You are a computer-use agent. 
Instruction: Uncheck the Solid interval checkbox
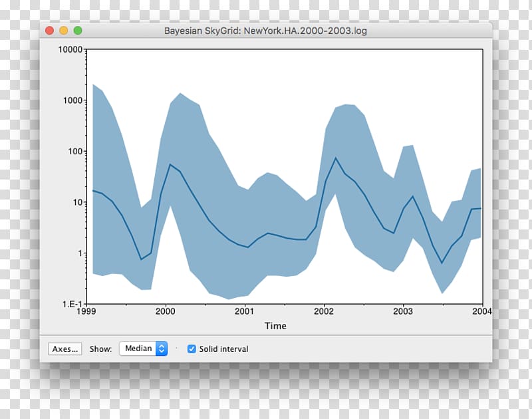(192, 349)
